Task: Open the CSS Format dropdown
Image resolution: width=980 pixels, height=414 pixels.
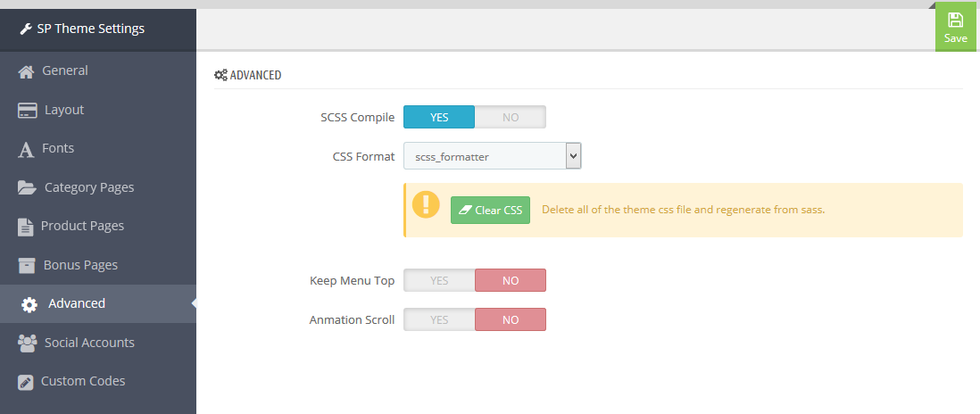Action: [492, 156]
